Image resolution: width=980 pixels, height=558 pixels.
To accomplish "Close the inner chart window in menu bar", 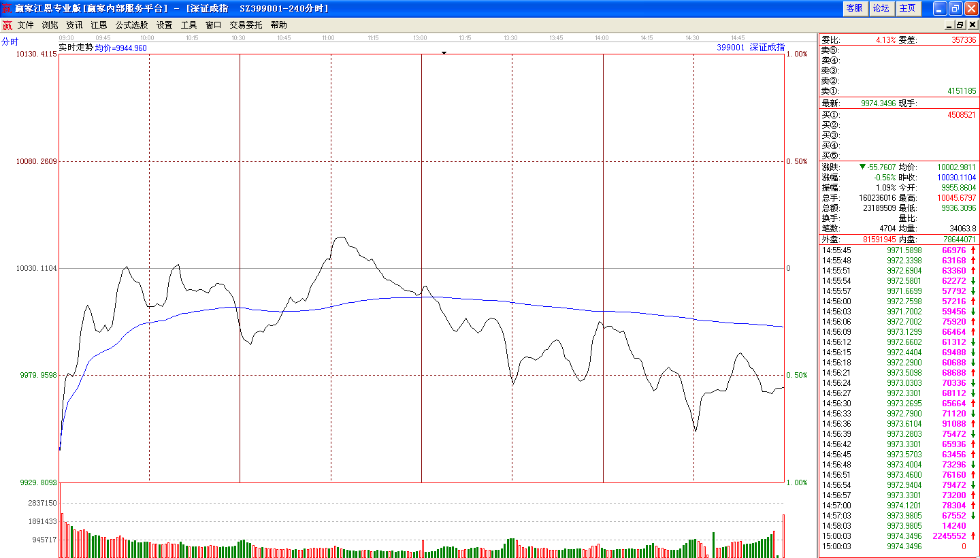I will 972,25.
